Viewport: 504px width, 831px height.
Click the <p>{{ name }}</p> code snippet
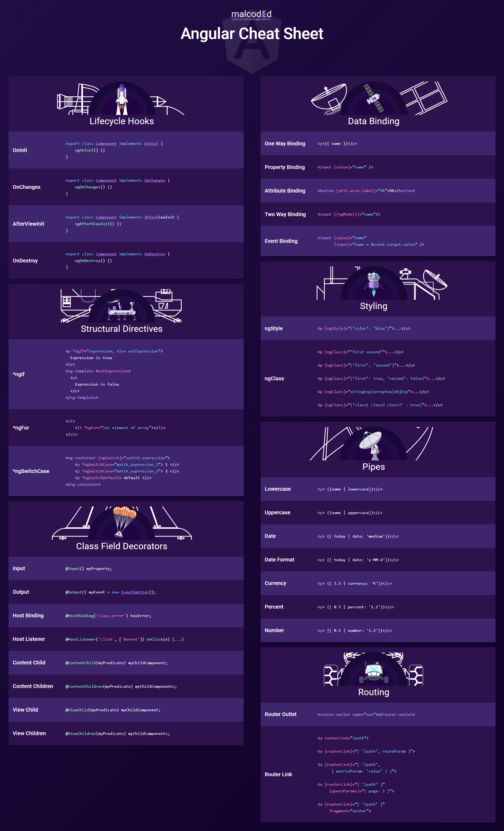pos(337,144)
